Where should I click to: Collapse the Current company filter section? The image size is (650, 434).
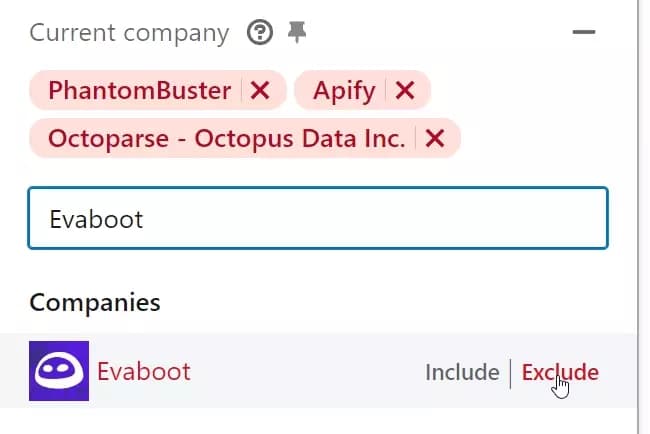coord(584,32)
